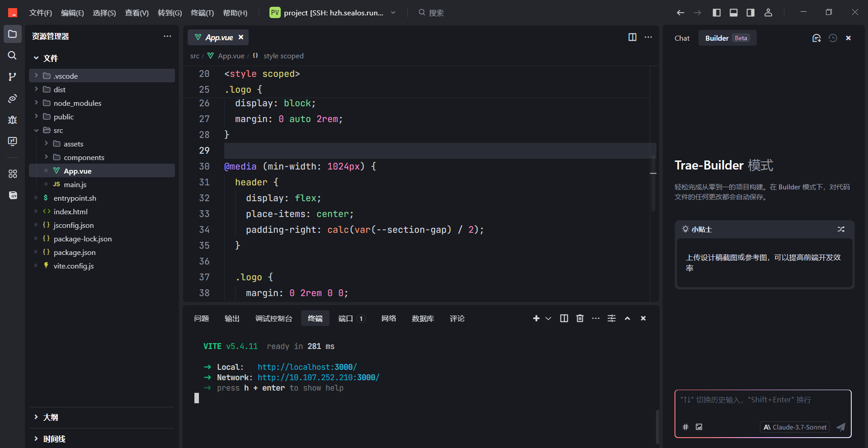This screenshot has height=448, width=868.
Task: Open the Debug view bug icon
Action: click(13, 120)
